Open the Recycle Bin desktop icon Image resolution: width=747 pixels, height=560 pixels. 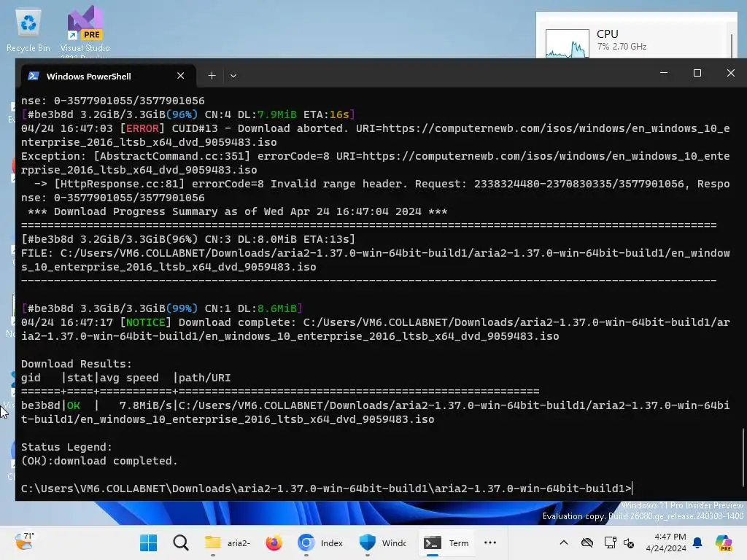point(28,31)
